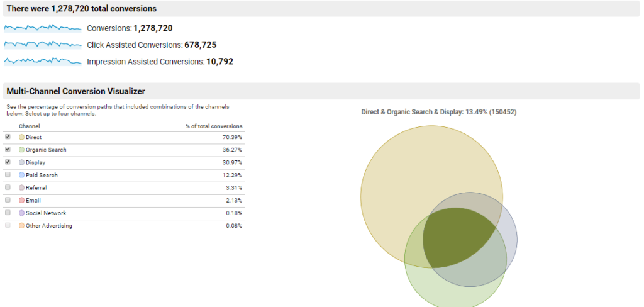Click the dark three-channel overlap region
This screenshot has width=644, height=307.
tap(456, 236)
